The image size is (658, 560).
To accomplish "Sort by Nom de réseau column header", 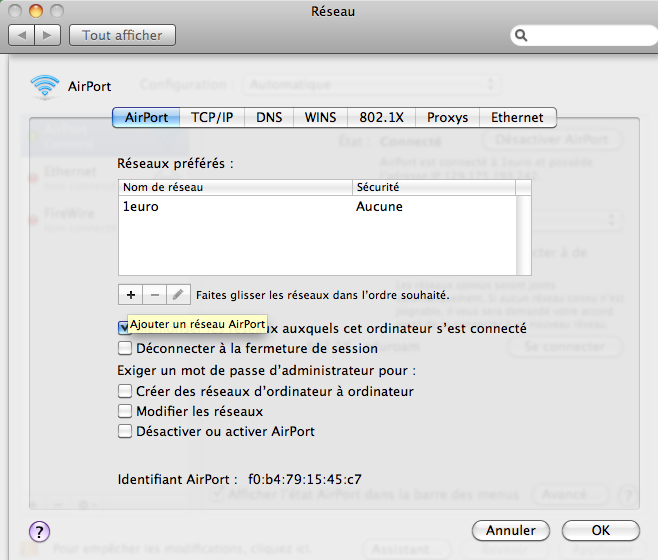I will coord(235,187).
